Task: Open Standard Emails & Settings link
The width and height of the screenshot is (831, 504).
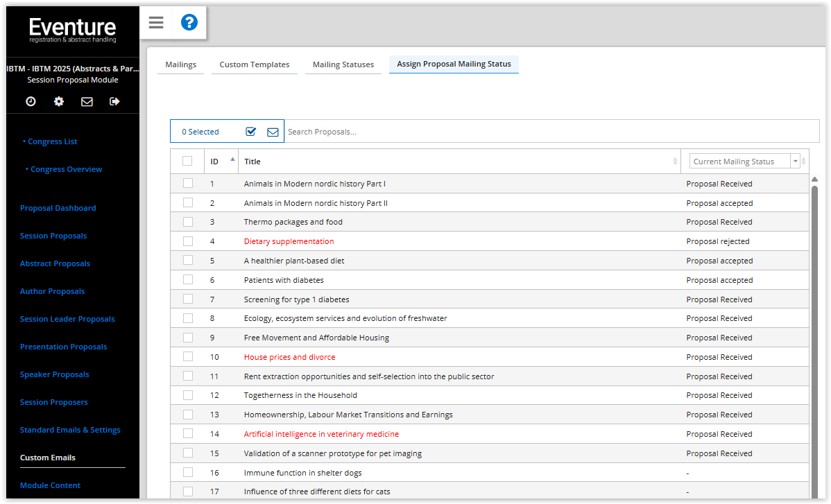Action: pos(70,430)
